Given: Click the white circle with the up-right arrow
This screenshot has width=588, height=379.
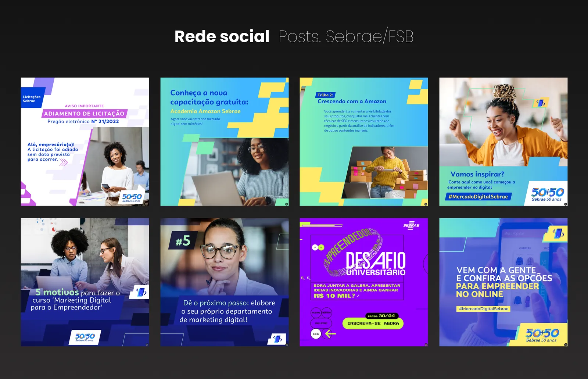Looking at the screenshot, I should click(315, 247).
